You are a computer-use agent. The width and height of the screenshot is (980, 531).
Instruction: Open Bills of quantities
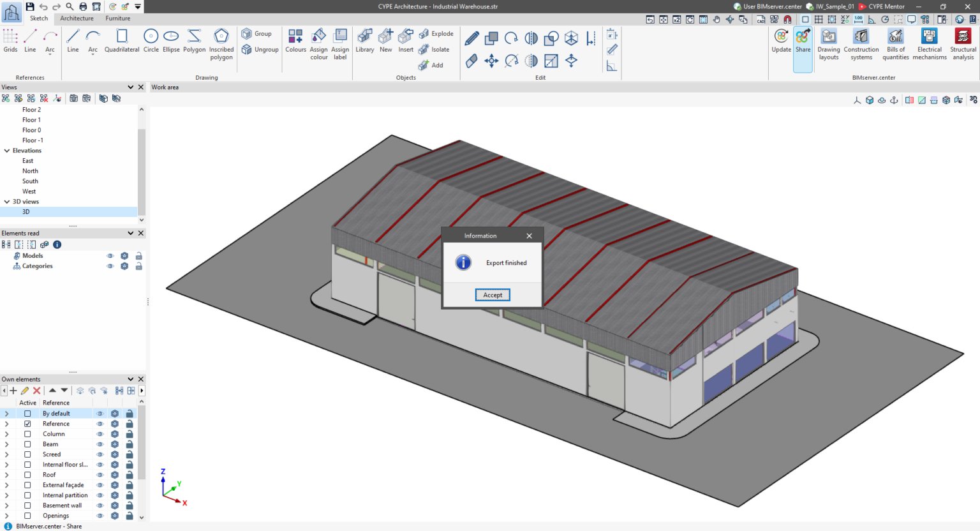[x=896, y=44]
